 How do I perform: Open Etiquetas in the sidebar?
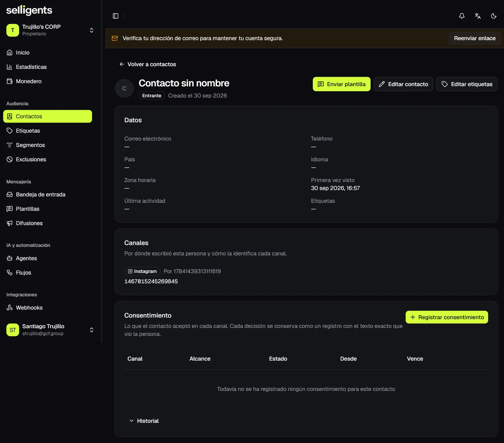coord(48,131)
